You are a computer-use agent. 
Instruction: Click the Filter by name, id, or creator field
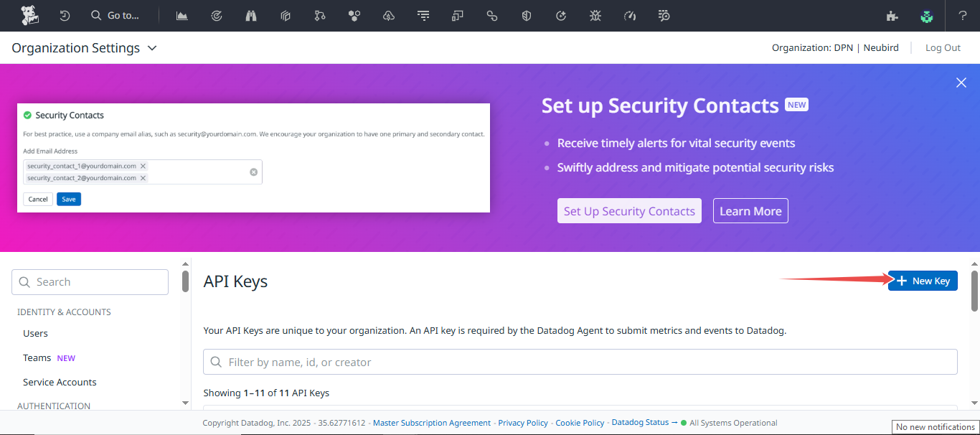pyautogui.click(x=580, y=362)
